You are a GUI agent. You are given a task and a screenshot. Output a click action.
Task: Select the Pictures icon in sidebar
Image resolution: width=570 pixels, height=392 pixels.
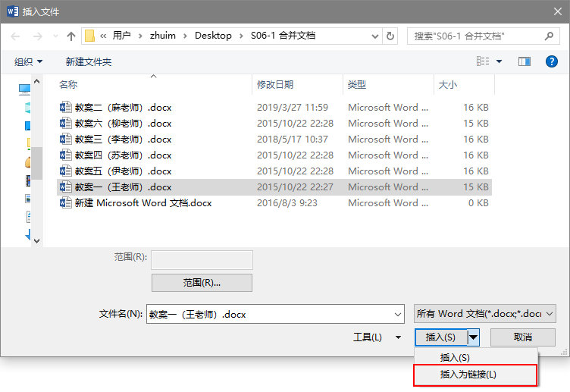(28, 199)
